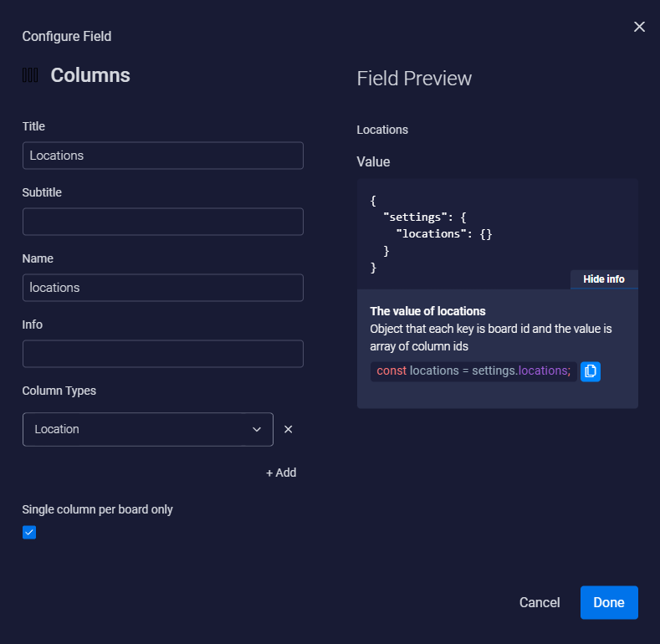The image size is (660, 644).
Task: Open the Location column type selector
Action: pos(148,429)
